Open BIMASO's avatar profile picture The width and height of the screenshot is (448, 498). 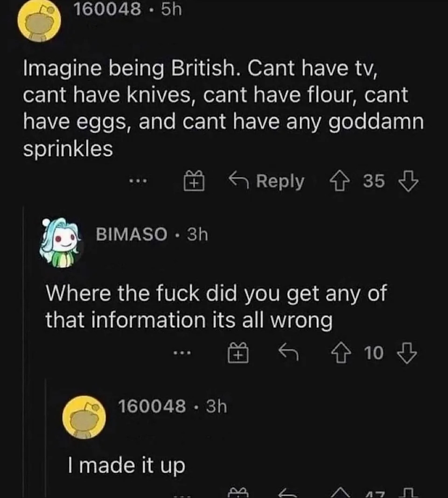(61, 242)
